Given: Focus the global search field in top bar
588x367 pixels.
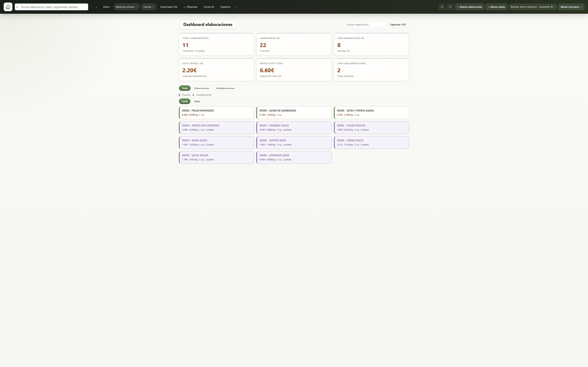Looking at the screenshot, I should click(x=52, y=7).
